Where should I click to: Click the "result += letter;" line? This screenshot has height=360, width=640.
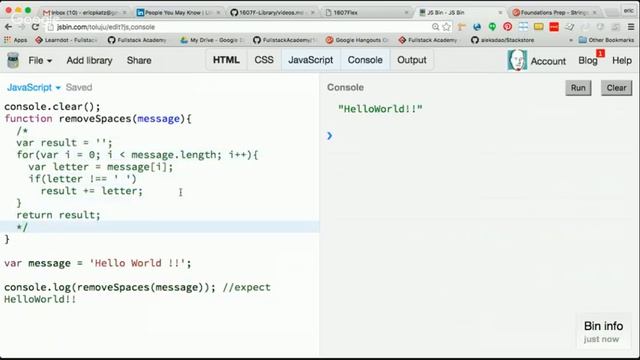(92, 191)
